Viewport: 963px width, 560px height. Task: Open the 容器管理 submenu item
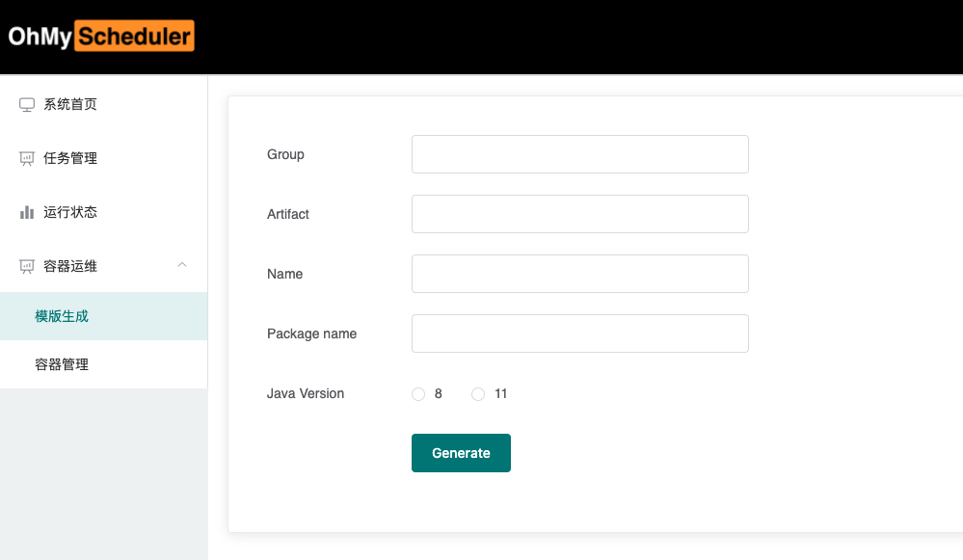[x=104, y=364]
